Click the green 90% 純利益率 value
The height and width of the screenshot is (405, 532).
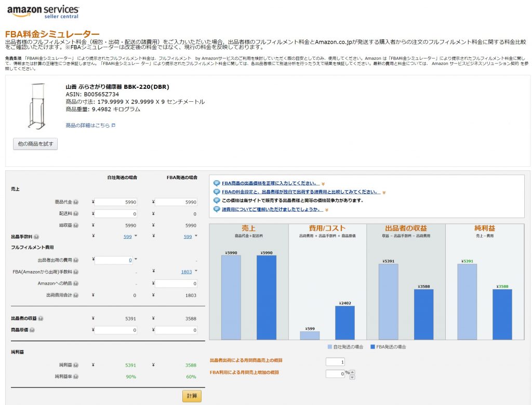point(131,377)
